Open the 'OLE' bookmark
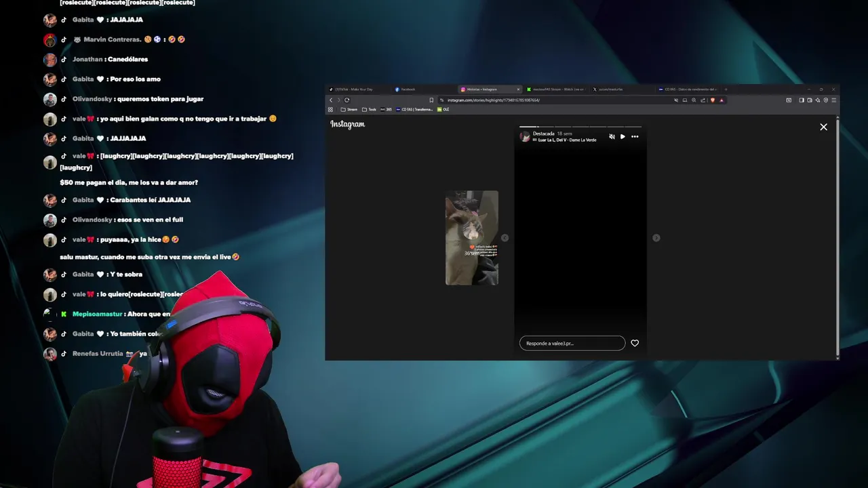This screenshot has height=488, width=868. (443, 109)
